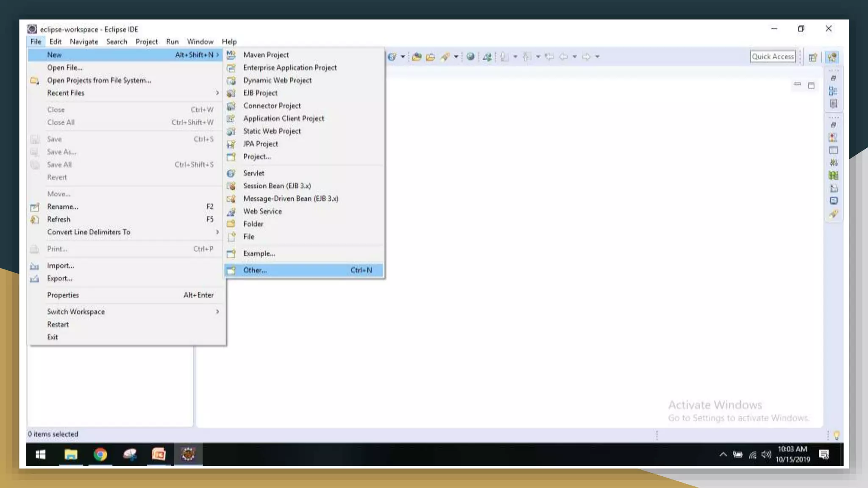
Task: Open the dropdown arrow beside Search toolbar icon
Action: [x=456, y=57]
